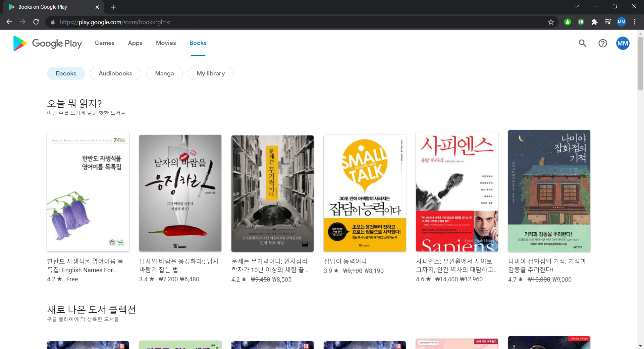Expand the tab search dropdown arrow
This screenshot has width=644, height=349.
pyautogui.click(x=577, y=6)
